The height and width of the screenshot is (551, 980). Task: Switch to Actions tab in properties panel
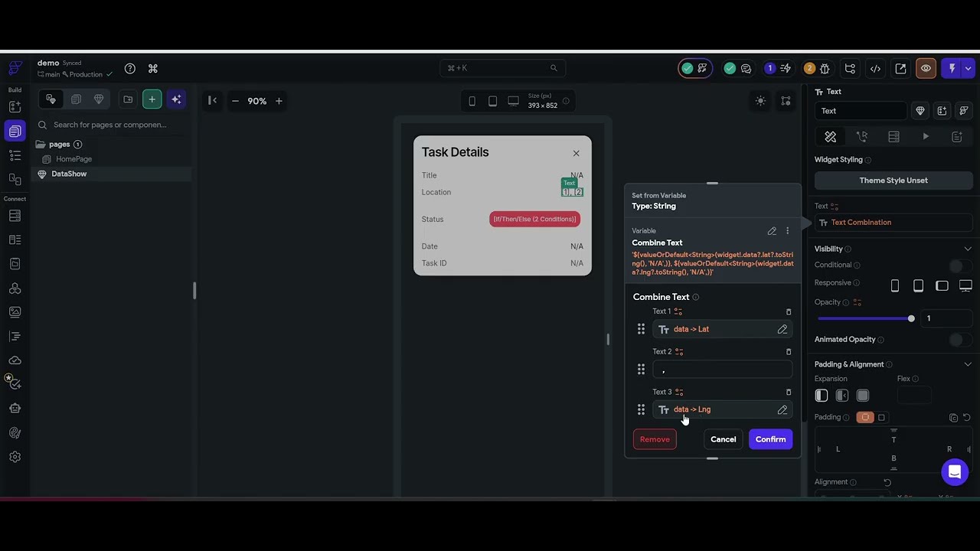point(862,136)
